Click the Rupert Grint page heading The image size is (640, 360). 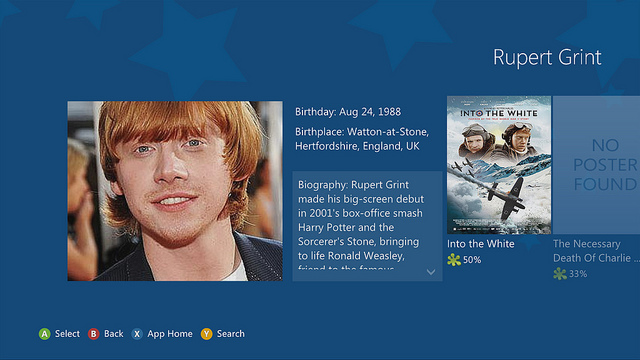click(x=547, y=57)
